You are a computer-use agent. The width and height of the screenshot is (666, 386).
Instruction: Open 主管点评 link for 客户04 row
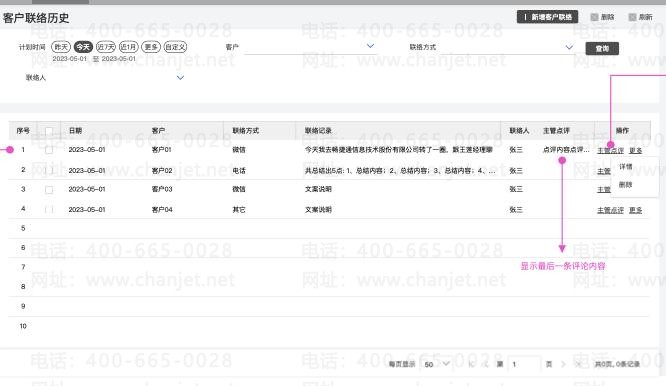pos(610,210)
